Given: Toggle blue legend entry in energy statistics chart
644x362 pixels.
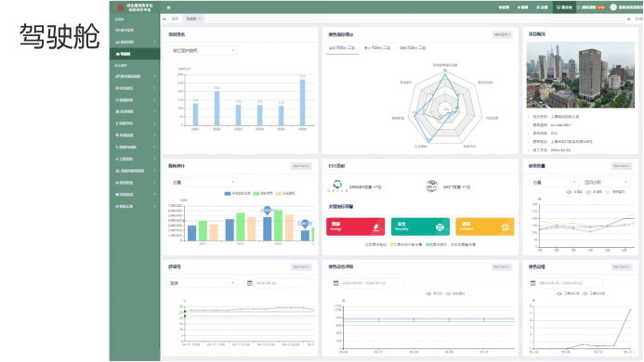Looking at the screenshot, I should click(x=237, y=193).
